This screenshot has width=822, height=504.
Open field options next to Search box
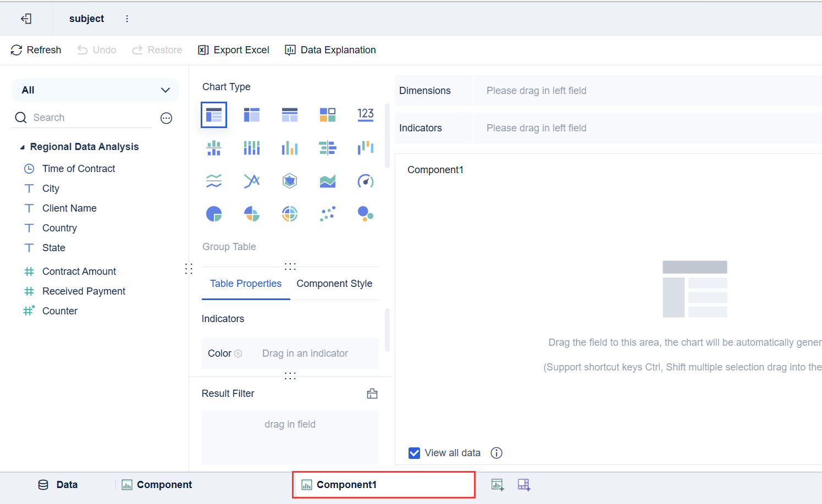tap(166, 118)
